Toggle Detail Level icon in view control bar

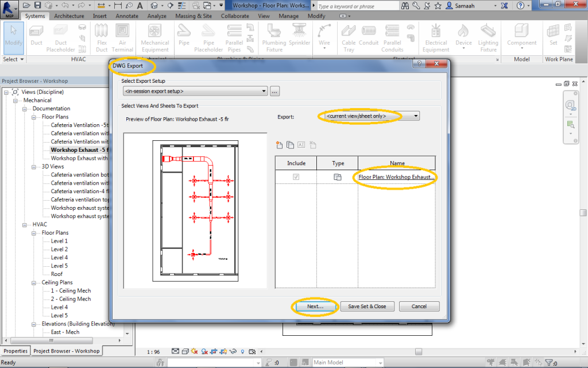click(175, 351)
